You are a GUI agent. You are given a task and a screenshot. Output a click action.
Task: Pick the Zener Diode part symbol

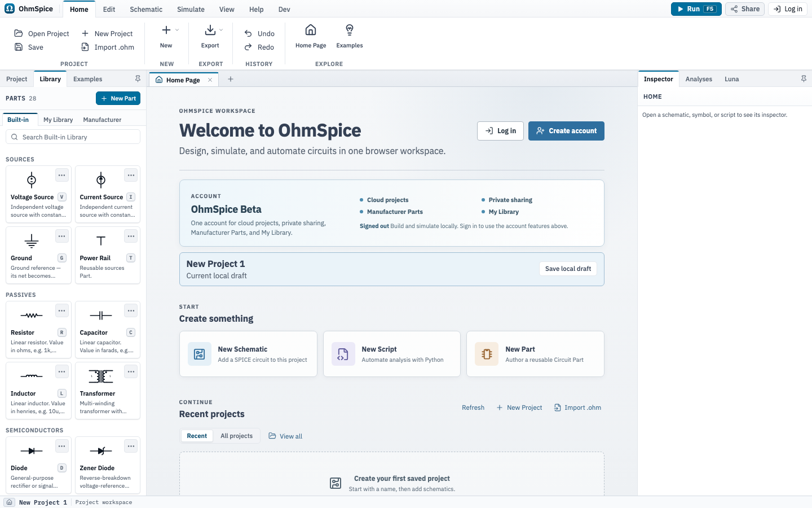(101, 451)
